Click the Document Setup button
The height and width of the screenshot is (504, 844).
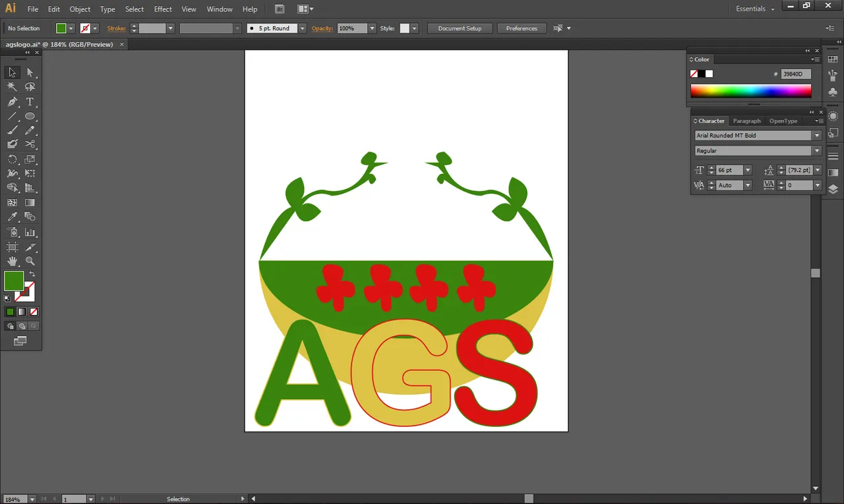[x=460, y=28]
